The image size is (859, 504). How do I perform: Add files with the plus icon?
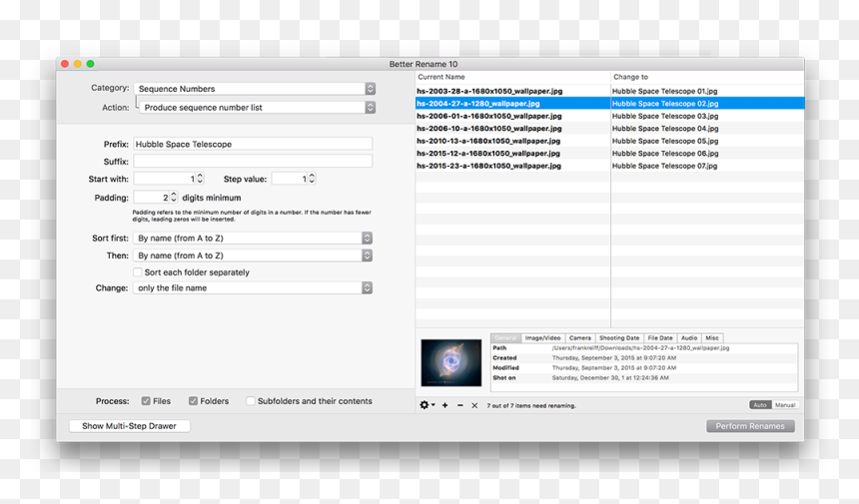(444, 405)
